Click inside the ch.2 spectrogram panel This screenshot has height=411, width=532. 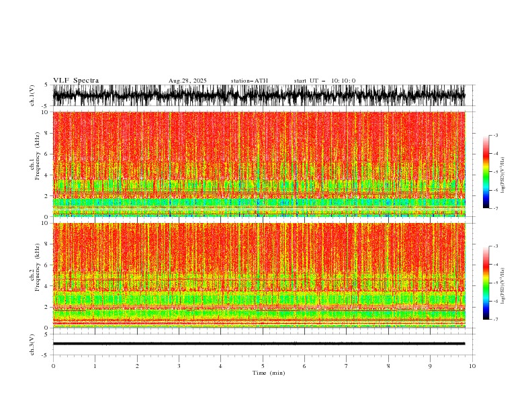point(259,275)
